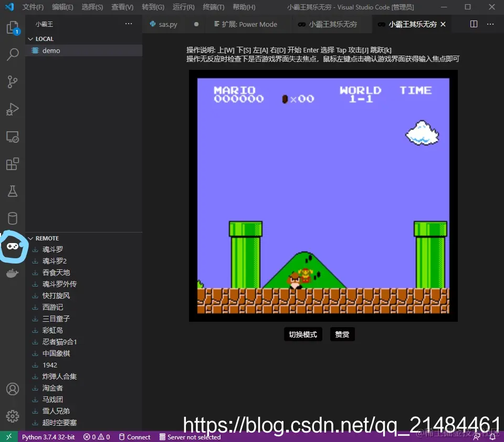
Task: Open the 选择(S) menu
Action: coord(92,7)
